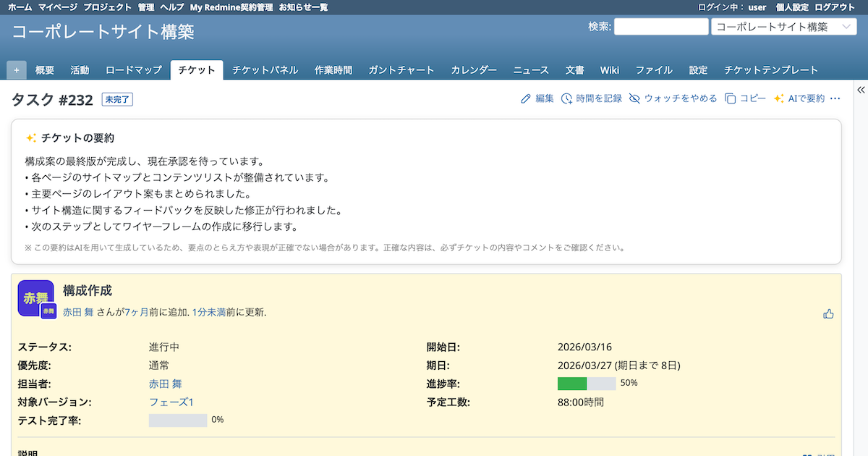The image size is (868, 456).
Task: Open the project selector showing コーポレートサイト構築
Action: pyautogui.click(x=786, y=26)
